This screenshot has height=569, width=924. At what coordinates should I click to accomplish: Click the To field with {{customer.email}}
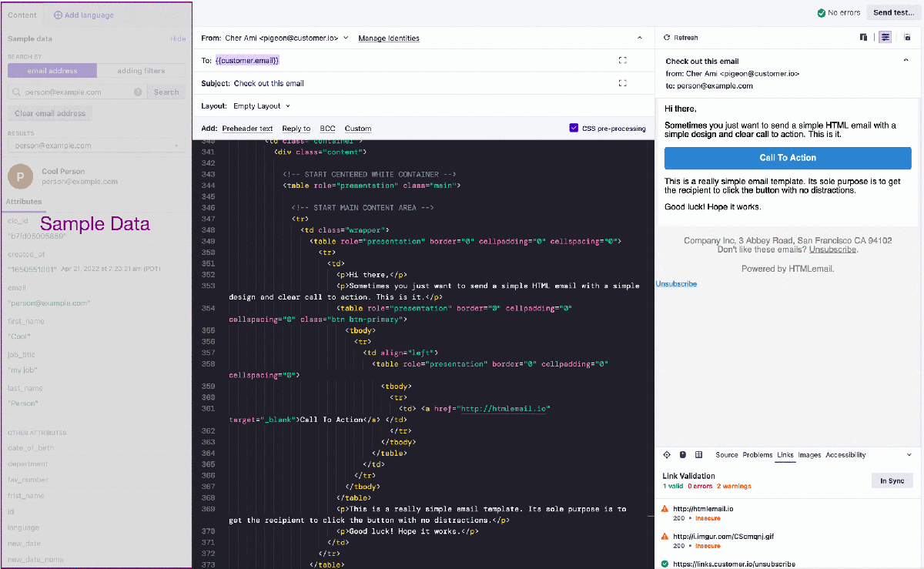coord(247,60)
